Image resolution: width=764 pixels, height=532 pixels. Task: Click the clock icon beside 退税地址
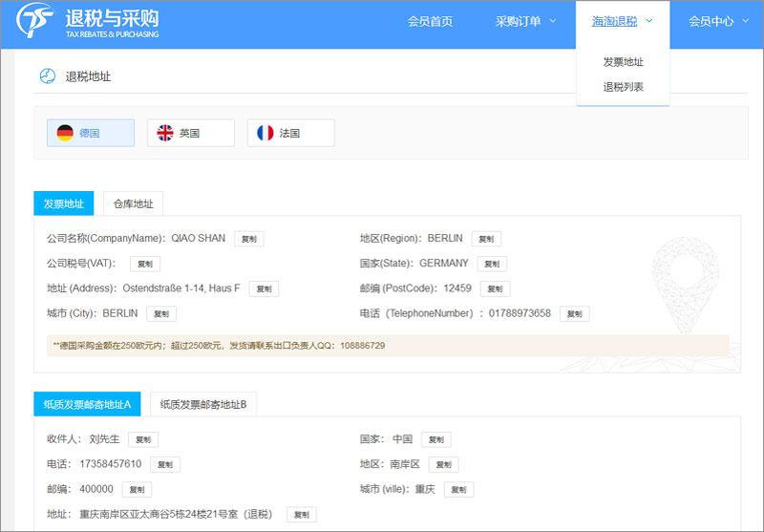46,76
